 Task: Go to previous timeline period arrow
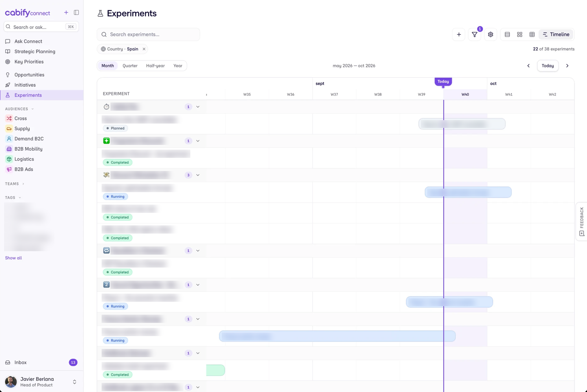click(528, 66)
